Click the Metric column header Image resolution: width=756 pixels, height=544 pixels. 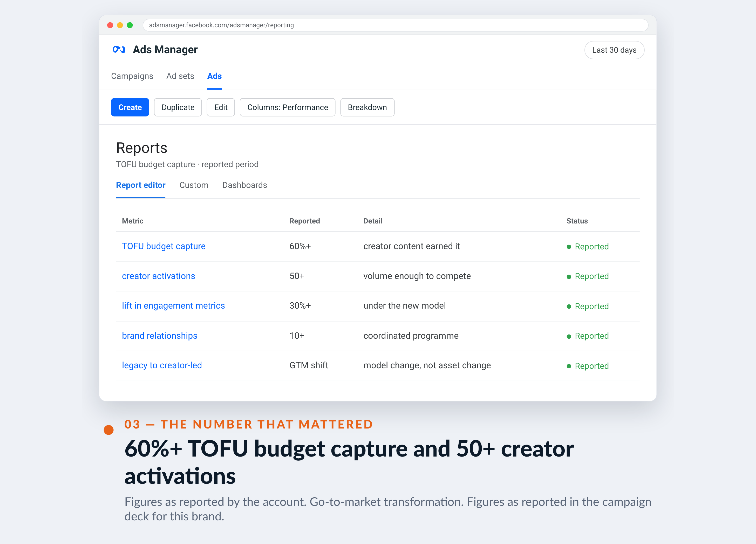133,221
